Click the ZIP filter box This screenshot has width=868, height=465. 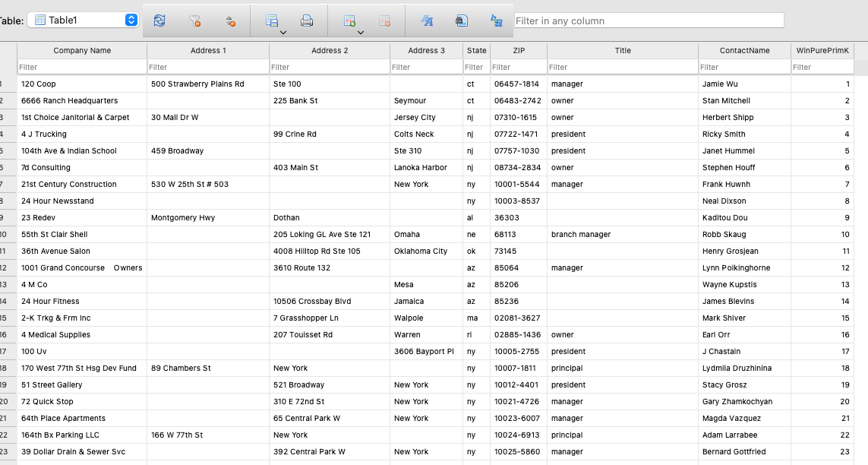[x=519, y=67]
